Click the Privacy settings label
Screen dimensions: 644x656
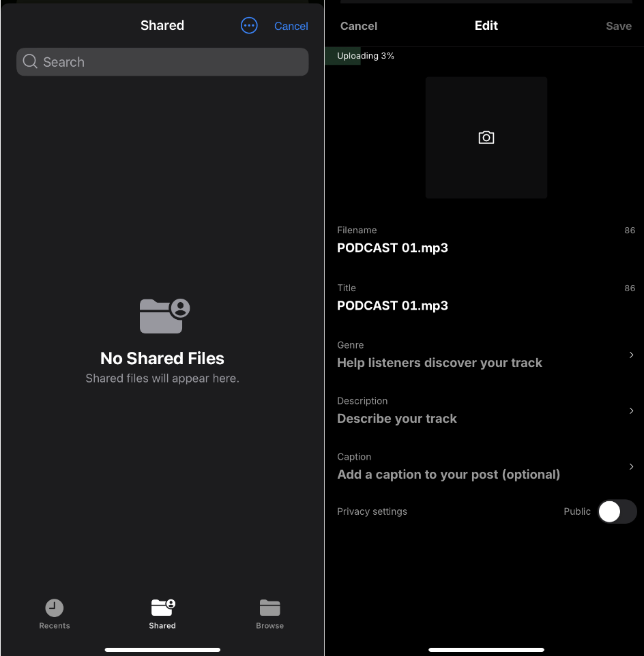click(x=372, y=511)
